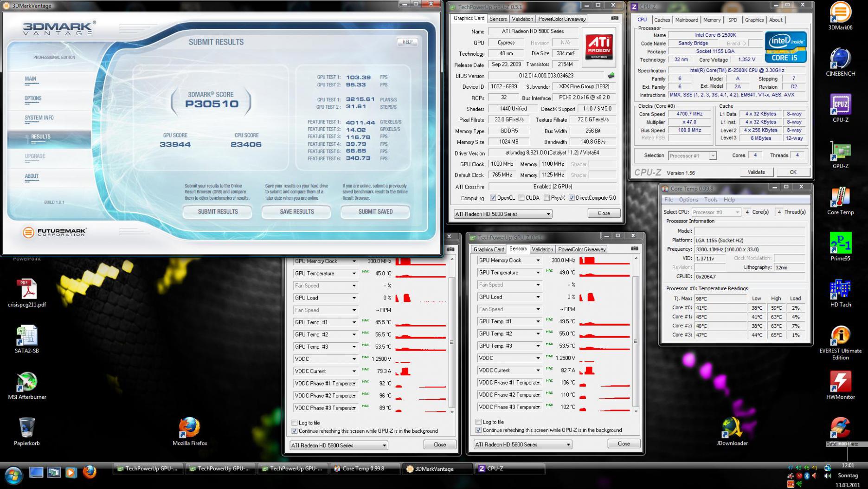Click the ATI Radeon logo in GPU-Z
Viewport: 868px width, 489px height.
coord(598,47)
